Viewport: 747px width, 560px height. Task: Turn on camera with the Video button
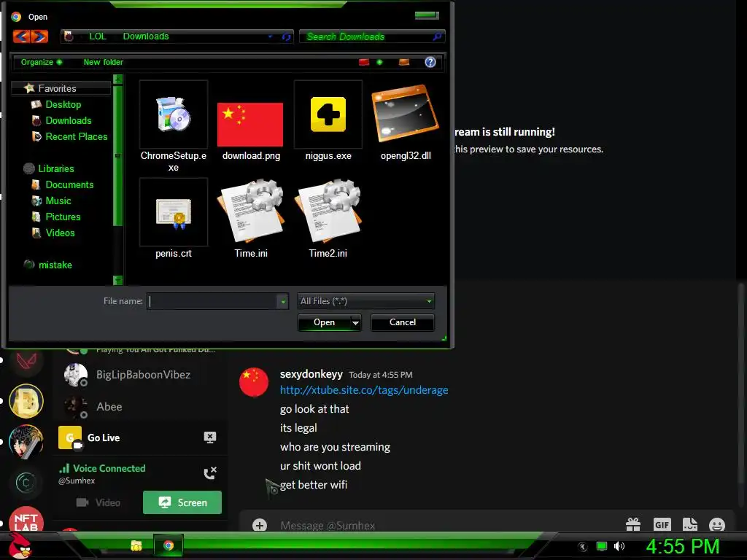point(98,502)
